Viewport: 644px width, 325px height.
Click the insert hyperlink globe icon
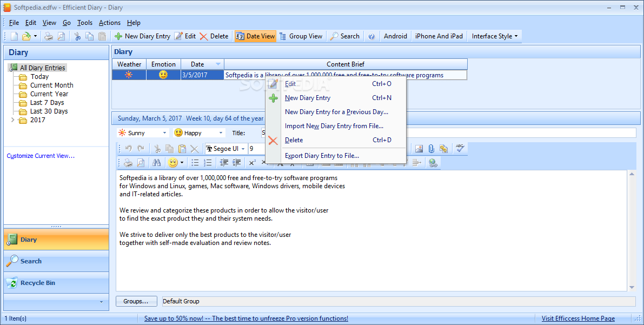coord(433,163)
